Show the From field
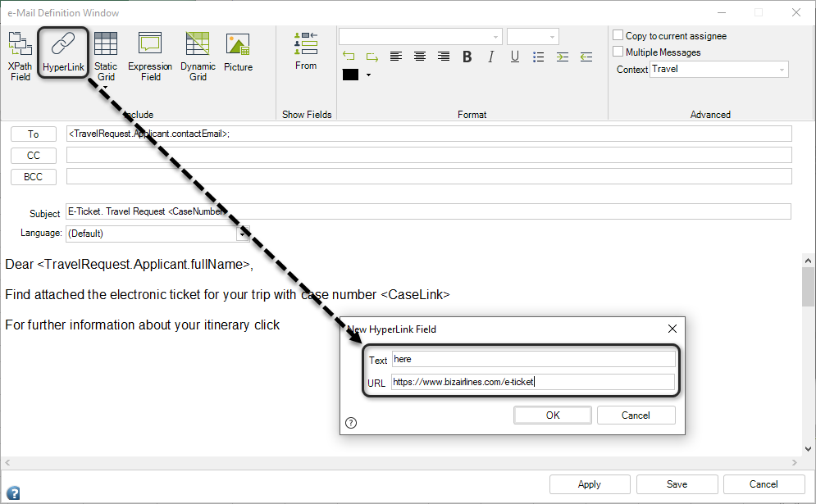 point(305,51)
